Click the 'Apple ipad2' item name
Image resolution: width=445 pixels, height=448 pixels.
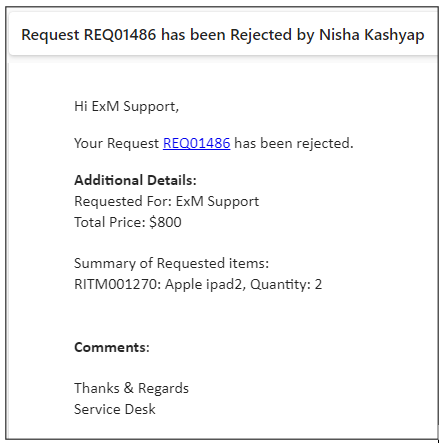click(205, 285)
